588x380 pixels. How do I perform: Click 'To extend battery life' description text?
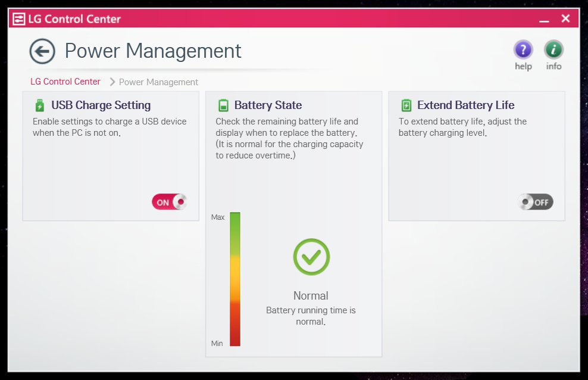[463, 127]
